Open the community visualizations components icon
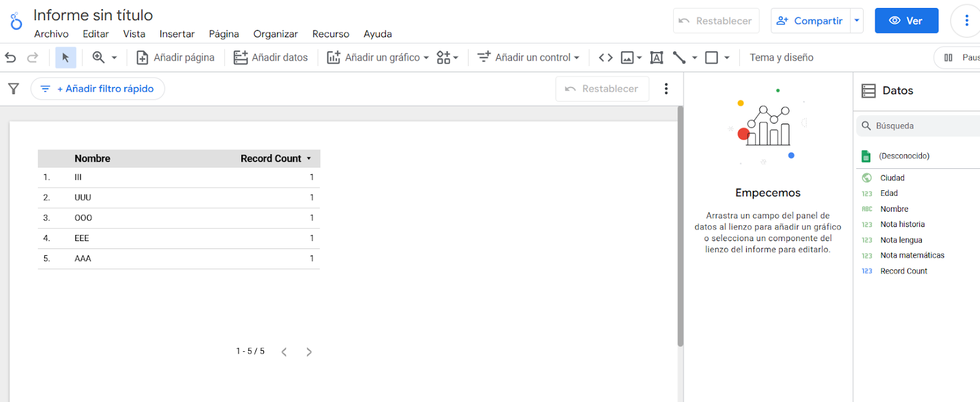The height and width of the screenshot is (402, 980). (x=444, y=58)
